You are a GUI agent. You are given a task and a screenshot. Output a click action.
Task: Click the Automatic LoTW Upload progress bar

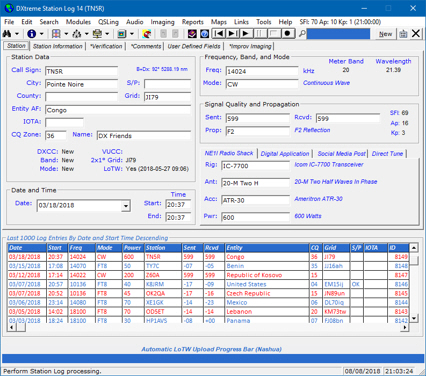coord(213,358)
